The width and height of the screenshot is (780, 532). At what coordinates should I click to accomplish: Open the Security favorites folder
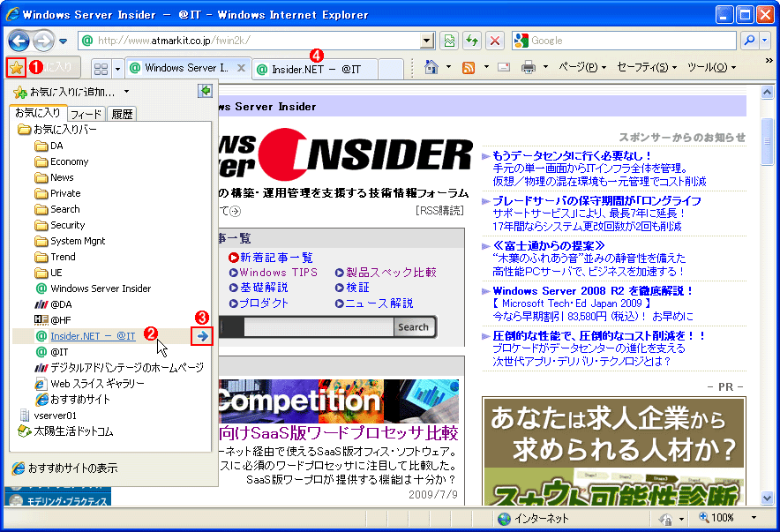coord(60,225)
